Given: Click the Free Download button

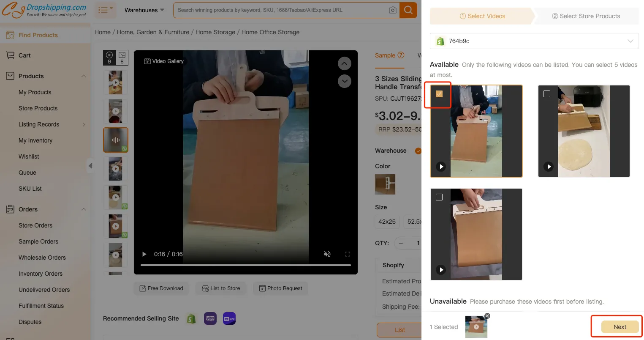Looking at the screenshot, I should [x=161, y=288].
